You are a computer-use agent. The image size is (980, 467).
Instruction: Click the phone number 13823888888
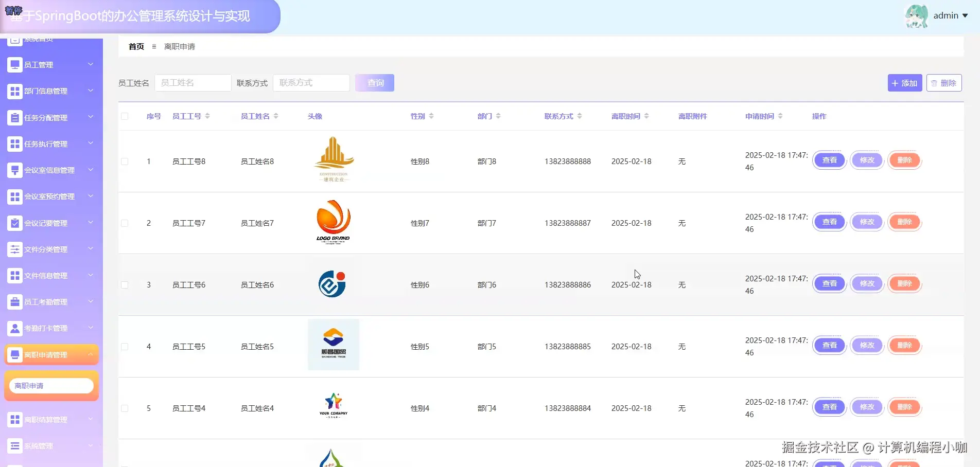568,161
